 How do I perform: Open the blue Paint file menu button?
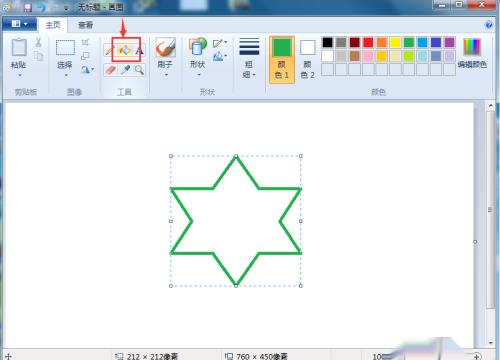click(19, 24)
